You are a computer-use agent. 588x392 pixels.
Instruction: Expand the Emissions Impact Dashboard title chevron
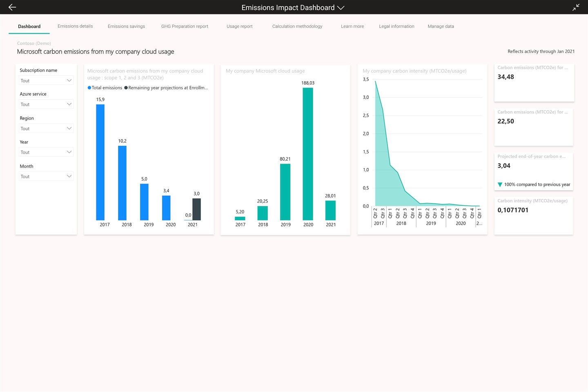[341, 8]
